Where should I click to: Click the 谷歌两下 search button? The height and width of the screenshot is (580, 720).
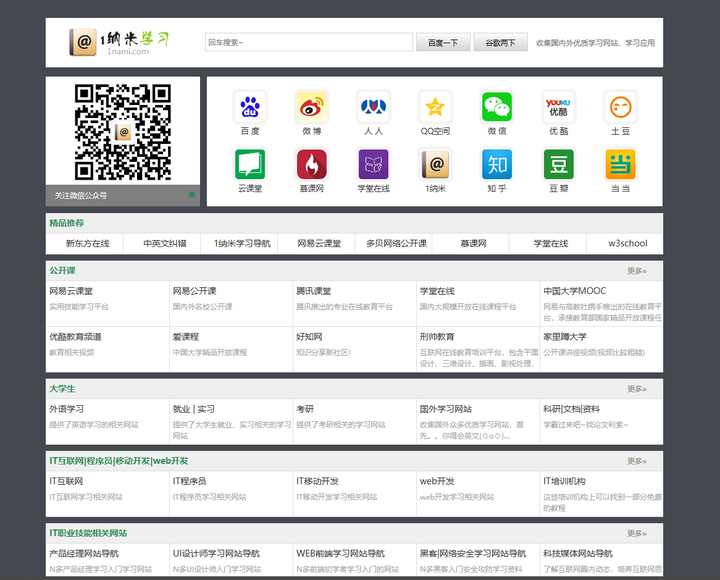pyautogui.click(x=501, y=42)
